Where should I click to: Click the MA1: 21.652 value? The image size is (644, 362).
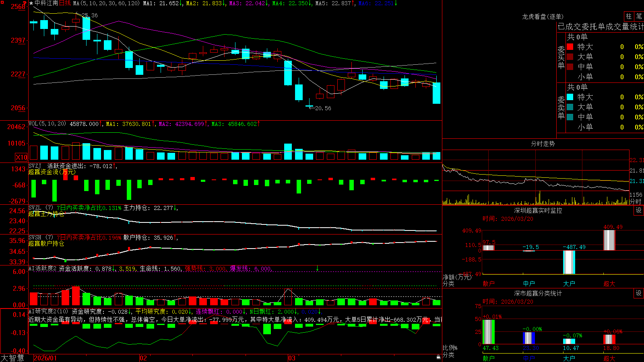click(163, 3)
